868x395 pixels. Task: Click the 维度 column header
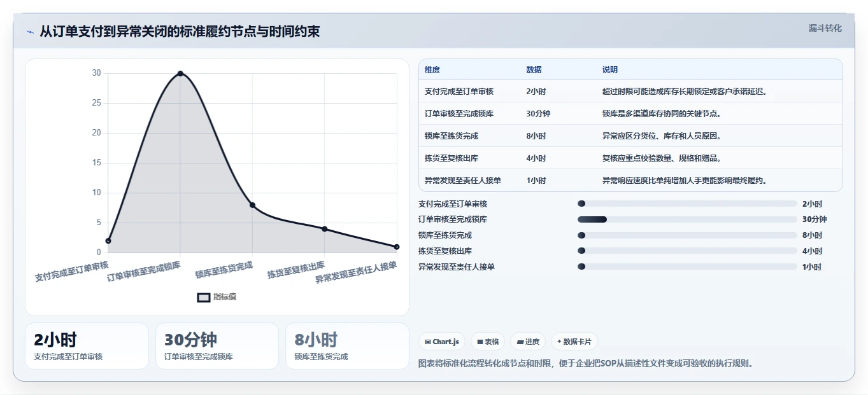click(432, 70)
